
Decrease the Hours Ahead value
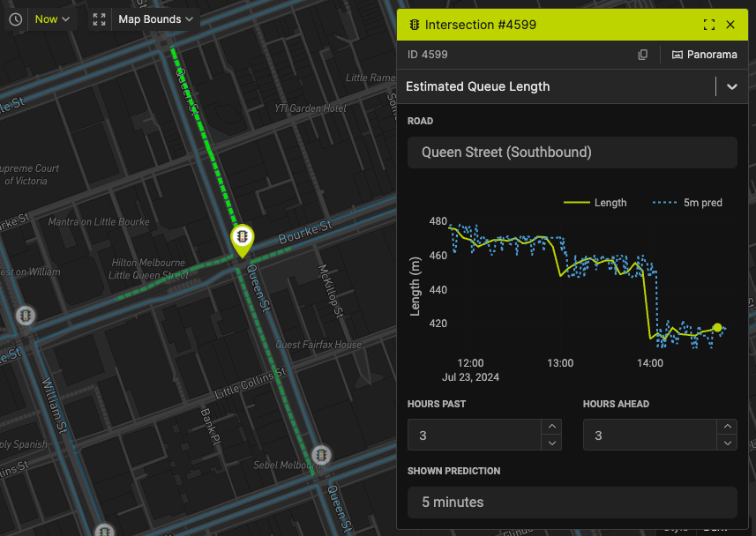coord(727,443)
